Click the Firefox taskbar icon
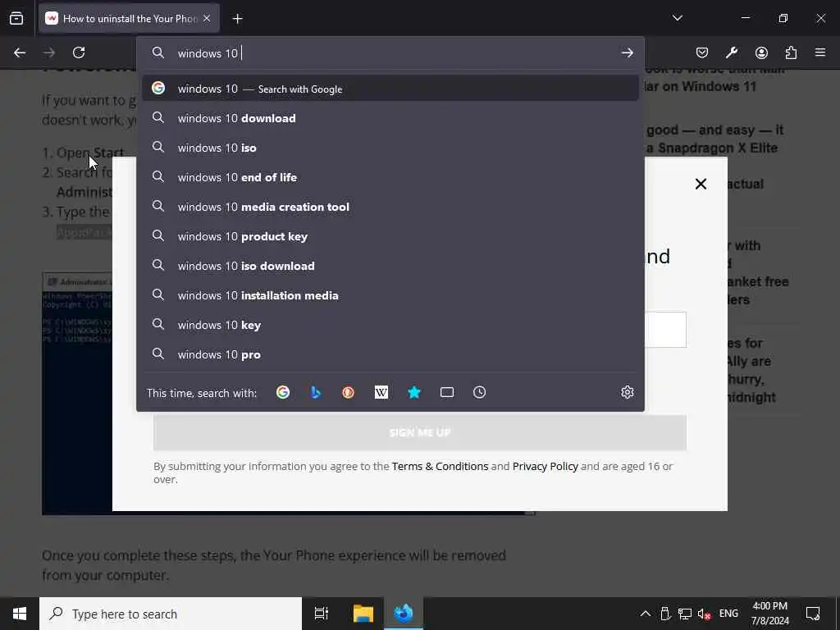840x630 pixels. (404, 614)
